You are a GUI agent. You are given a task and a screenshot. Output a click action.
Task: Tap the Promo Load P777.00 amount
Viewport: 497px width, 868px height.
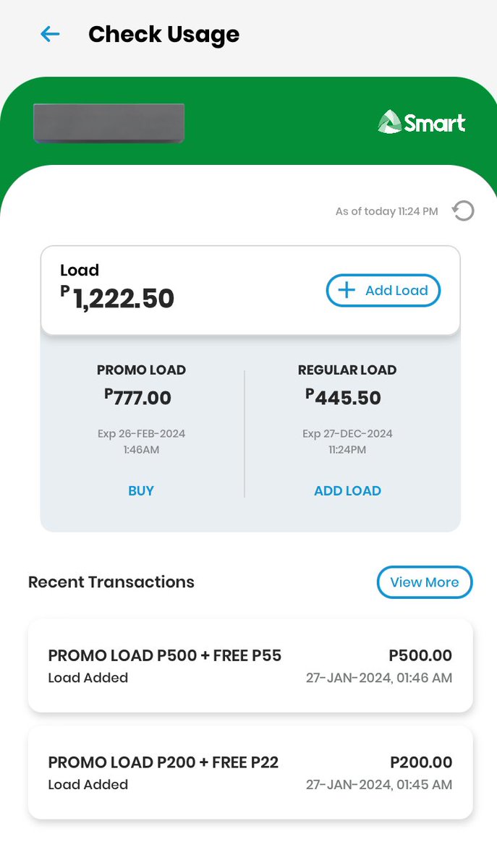coord(138,397)
